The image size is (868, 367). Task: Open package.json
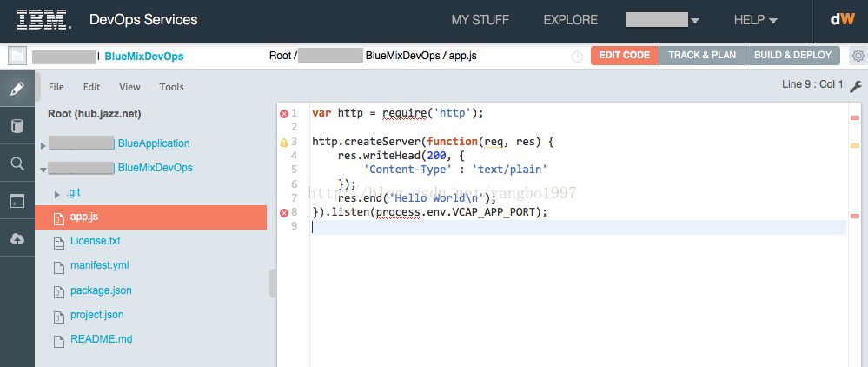[101, 290]
